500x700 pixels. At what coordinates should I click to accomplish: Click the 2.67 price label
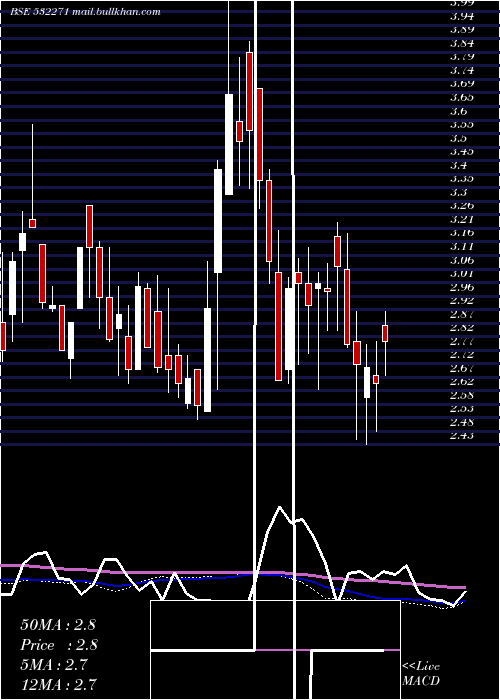pyautogui.click(x=462, y=368)
